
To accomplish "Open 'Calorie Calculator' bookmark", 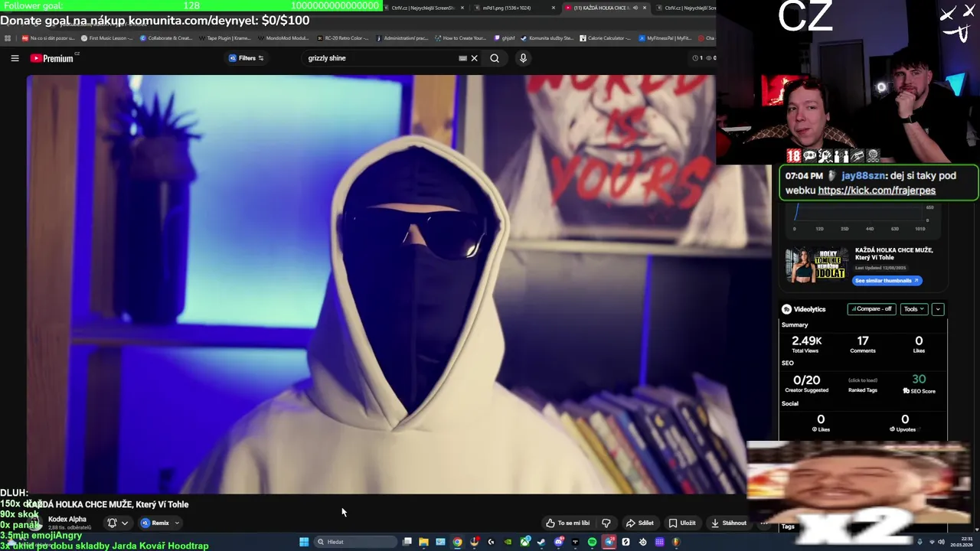I will coord(605,37).
